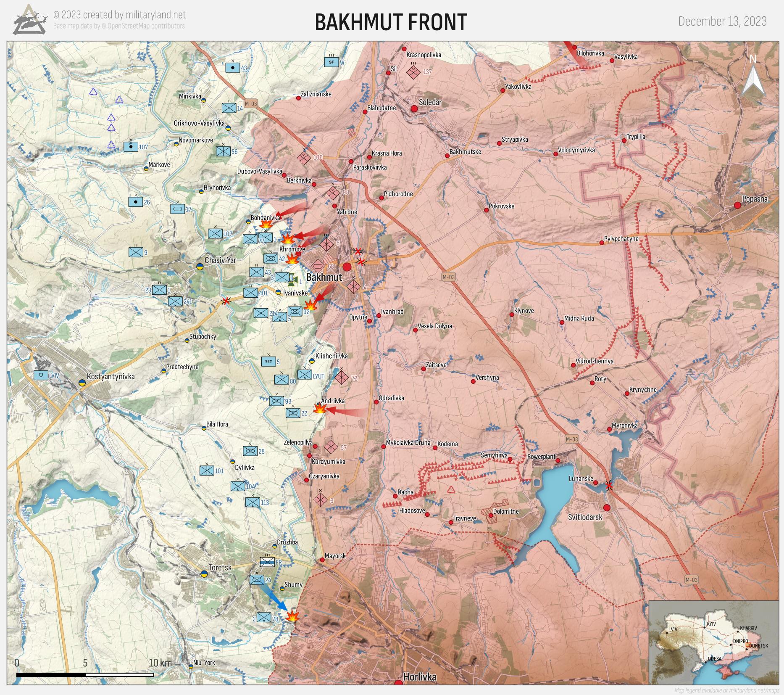Select the explosion marker west of Andriivka
Image resolution: width=784 pixels, height=695 pixels.
pyautogui.click(x=320, y=408)
